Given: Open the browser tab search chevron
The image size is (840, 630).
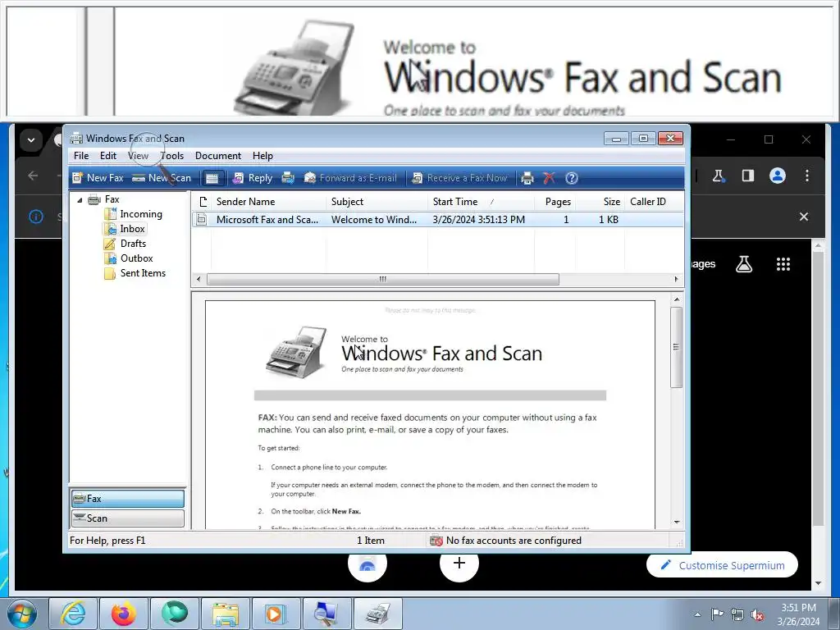Looking at the screenshot, I should coord(31,139).
